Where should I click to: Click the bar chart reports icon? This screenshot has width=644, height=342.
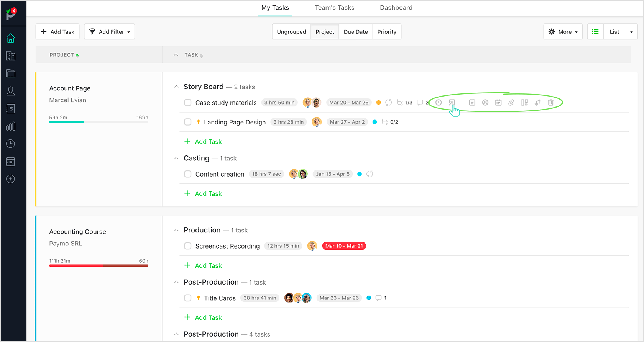[x=10, y=126]
